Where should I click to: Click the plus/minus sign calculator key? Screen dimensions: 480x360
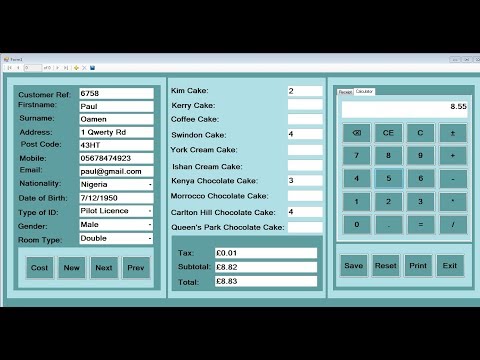click(x=453, y=133)
